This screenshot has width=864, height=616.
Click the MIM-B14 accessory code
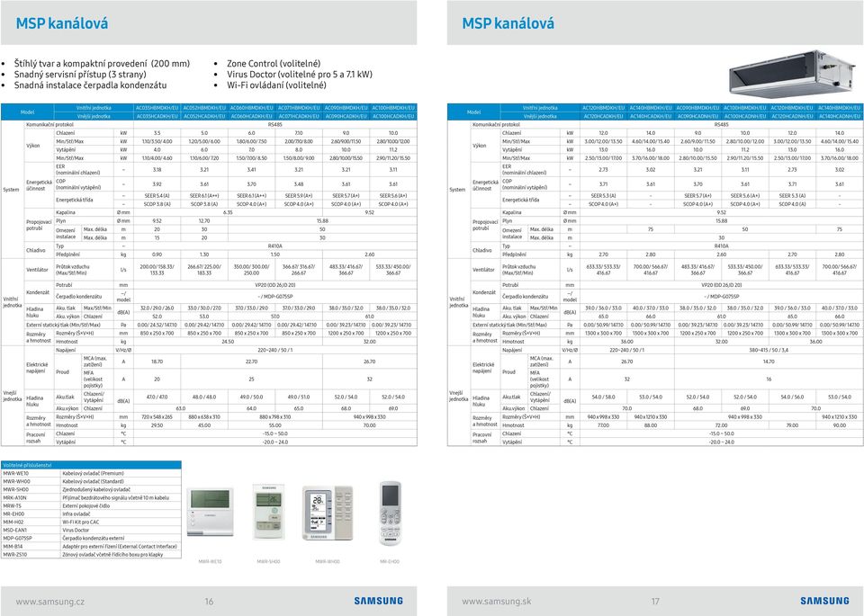[13, 547]
